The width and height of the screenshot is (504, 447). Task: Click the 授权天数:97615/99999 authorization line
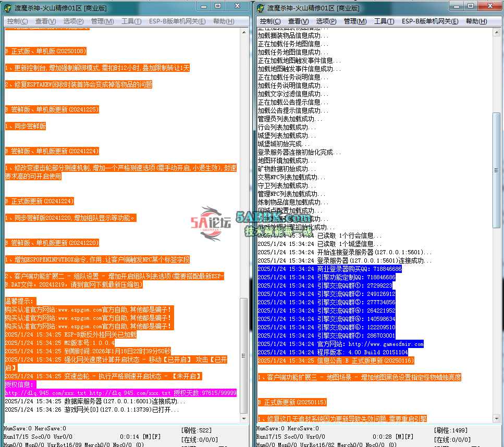[x=120, y=393]
